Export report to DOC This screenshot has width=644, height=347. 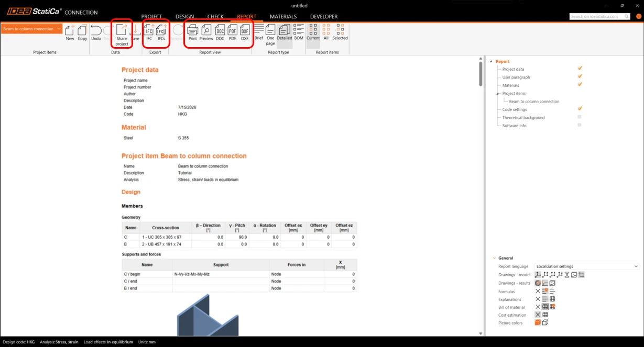[220, 32]
